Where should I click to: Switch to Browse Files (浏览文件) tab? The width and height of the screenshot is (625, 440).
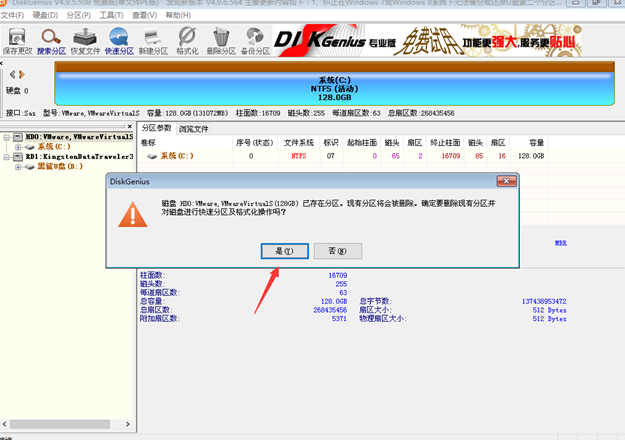193,129
